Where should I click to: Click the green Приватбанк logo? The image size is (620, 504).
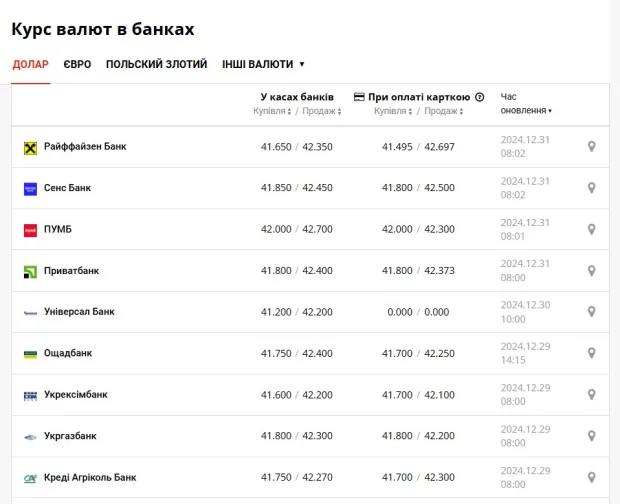(30, 271)
